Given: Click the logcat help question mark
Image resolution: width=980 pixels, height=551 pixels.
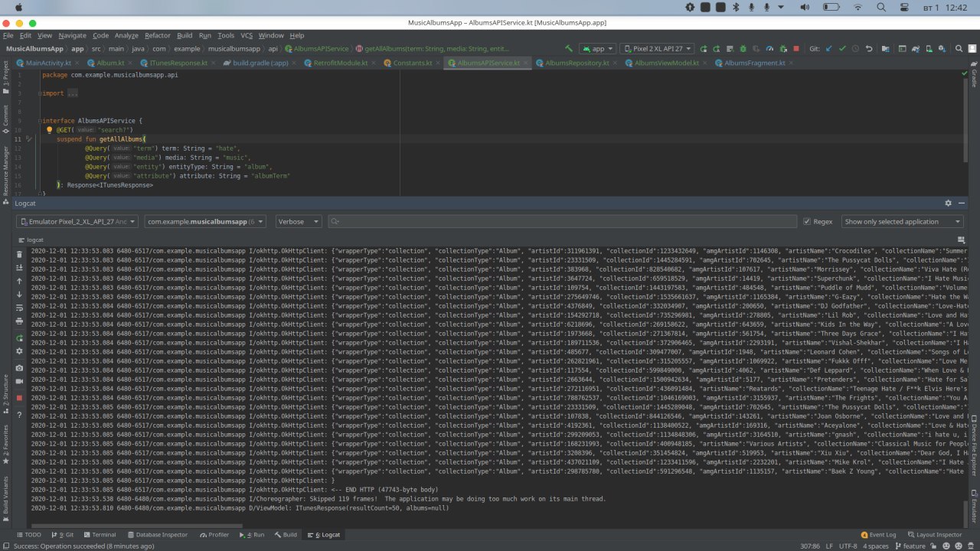Looking at the screenshot, I should (x=19, y=415).
